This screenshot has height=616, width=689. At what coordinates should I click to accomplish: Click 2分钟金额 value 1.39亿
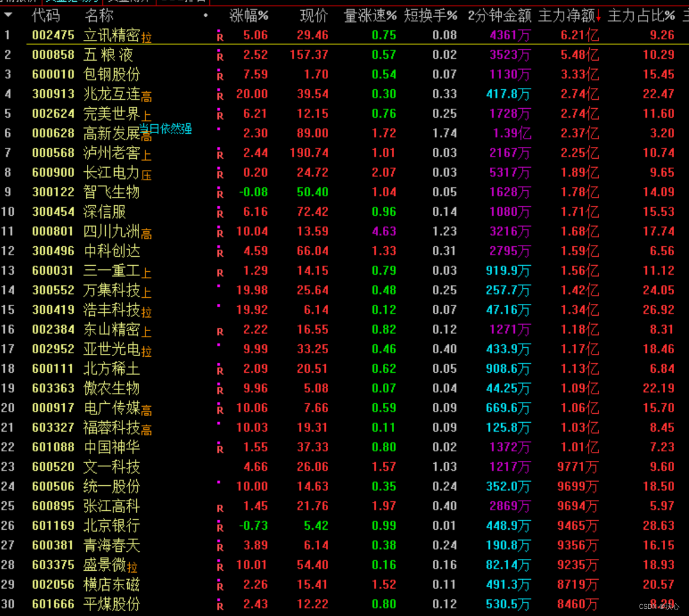(x=512, y=133)
